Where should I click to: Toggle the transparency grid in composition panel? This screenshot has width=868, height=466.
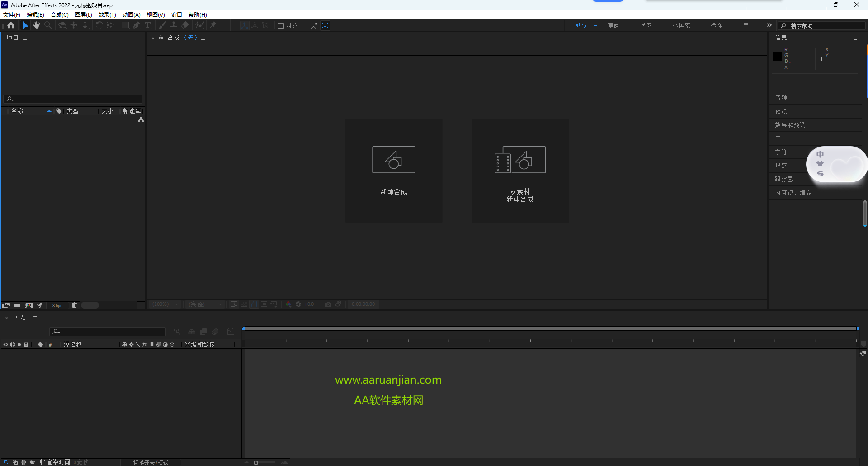click(x=244, y=304)
